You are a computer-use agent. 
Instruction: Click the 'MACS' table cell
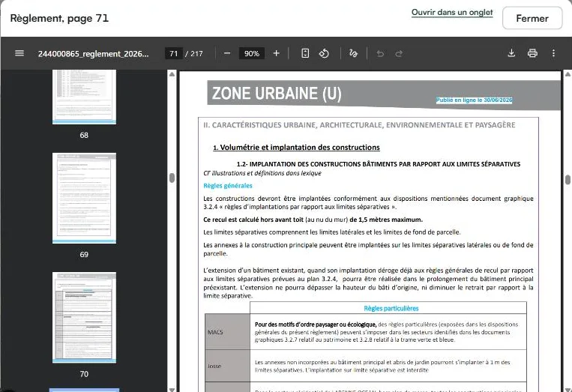pyautogui.click(x=227, y=332)
